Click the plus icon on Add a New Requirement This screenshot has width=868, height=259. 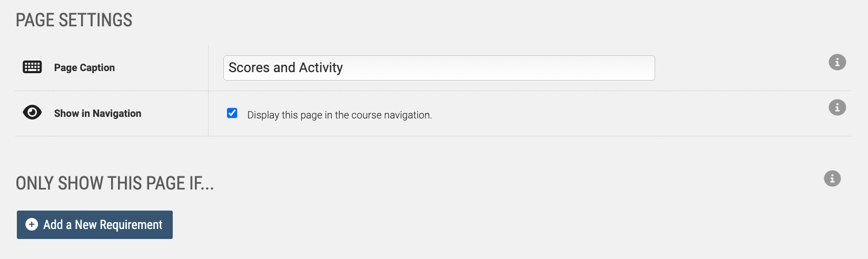click(x=32, y=224)
